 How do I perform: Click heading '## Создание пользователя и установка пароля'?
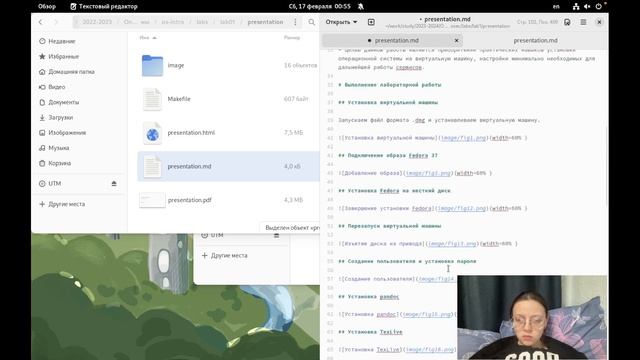coord(407,261)
